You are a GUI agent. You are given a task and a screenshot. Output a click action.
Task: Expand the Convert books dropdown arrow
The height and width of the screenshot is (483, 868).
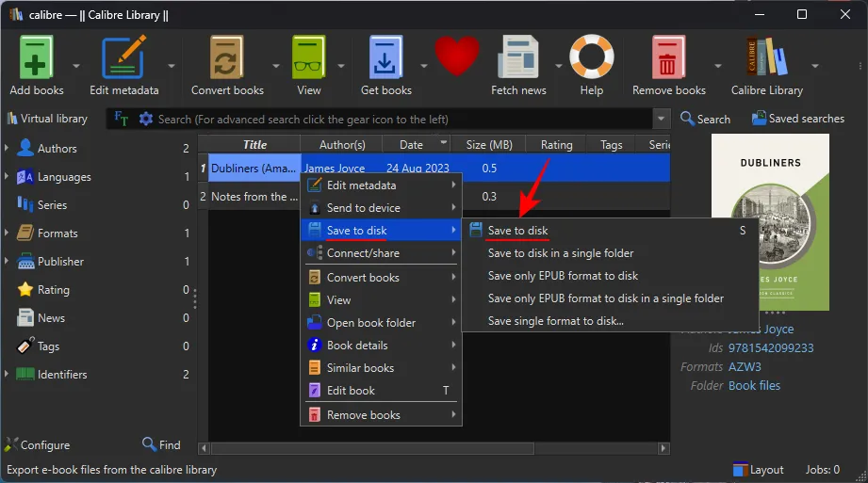tap(276, 66)
